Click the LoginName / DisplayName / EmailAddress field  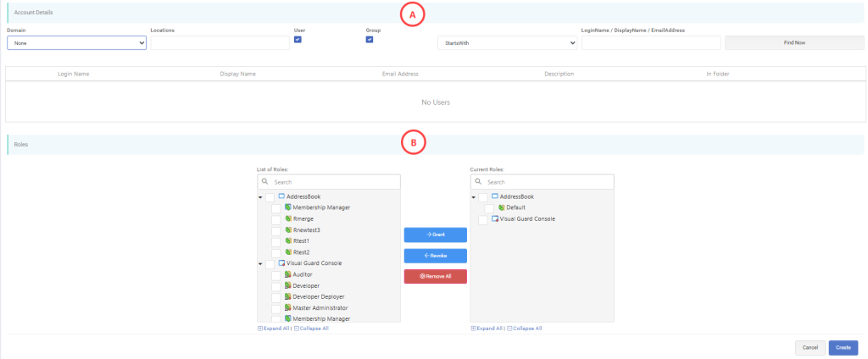pos(651,42)
